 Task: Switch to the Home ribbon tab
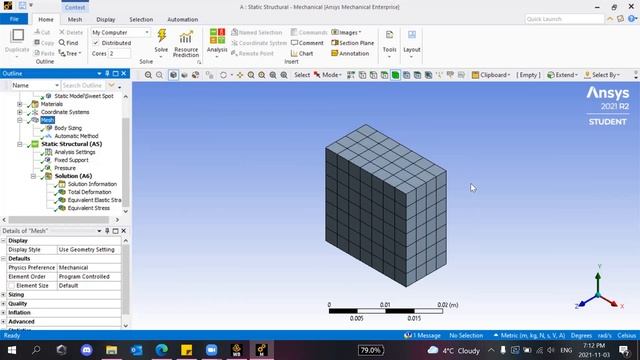coord(46,20)
